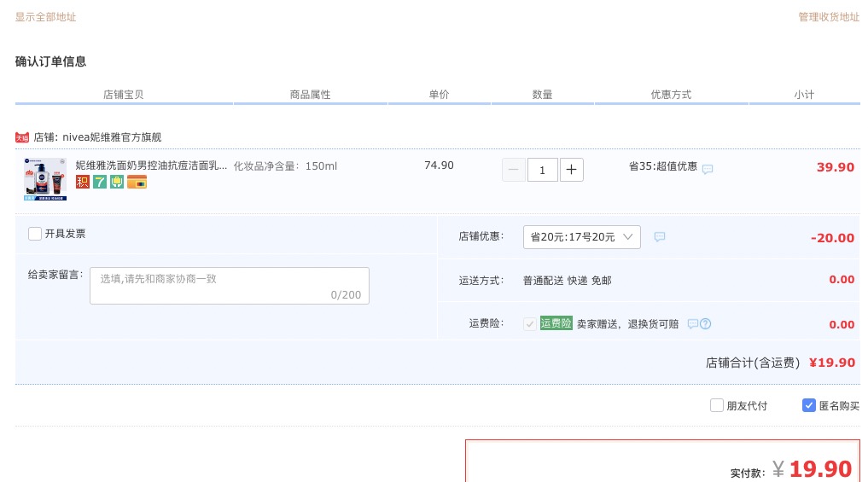Click the 店铺宝贝 column header
Image resolution: width=868 pixels, height=482 pixels.
[124, 95]
